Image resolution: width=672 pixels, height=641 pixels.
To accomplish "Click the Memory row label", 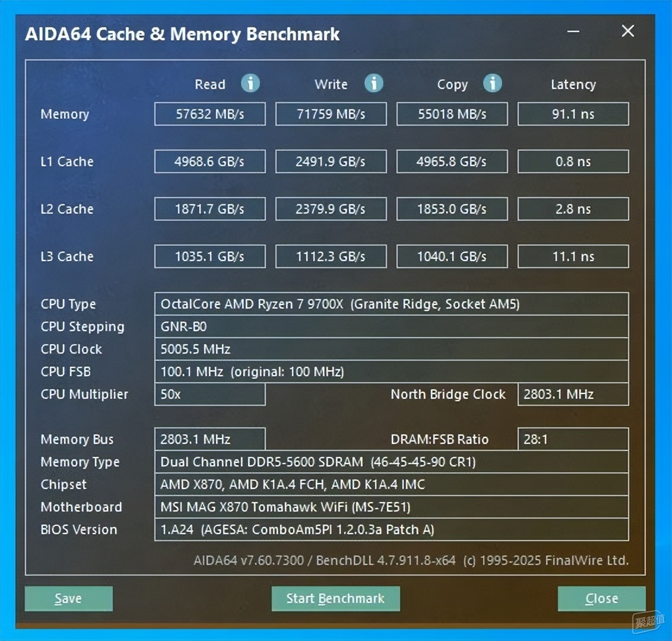I will [x=65, y=115].
